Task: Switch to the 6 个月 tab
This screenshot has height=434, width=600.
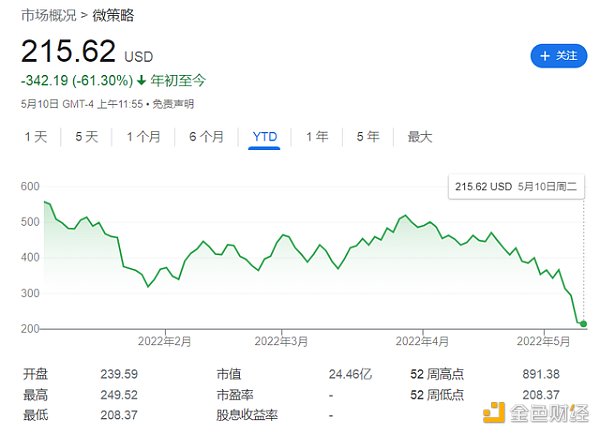Action: tap(206, 137)
